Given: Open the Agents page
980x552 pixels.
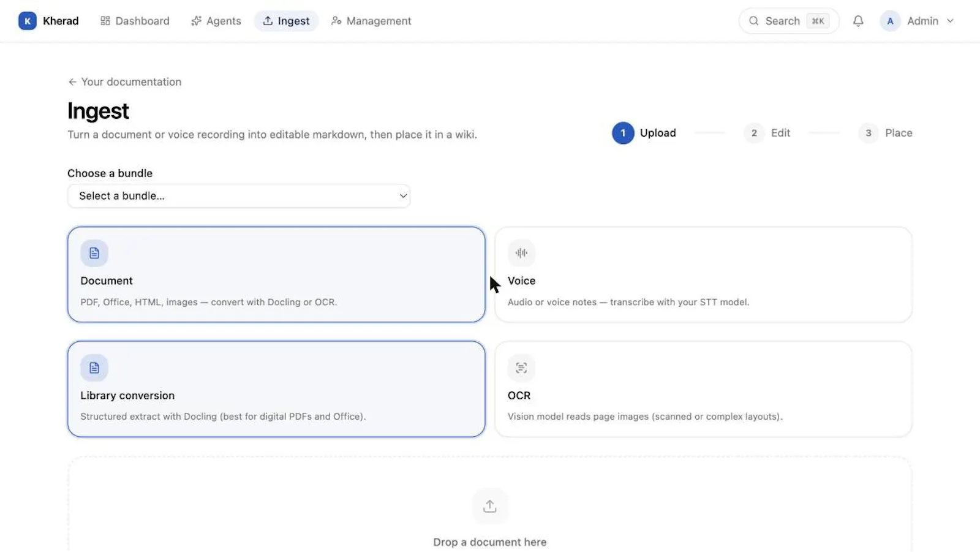Looking at the screenshot, I should [x=216, y=21].
